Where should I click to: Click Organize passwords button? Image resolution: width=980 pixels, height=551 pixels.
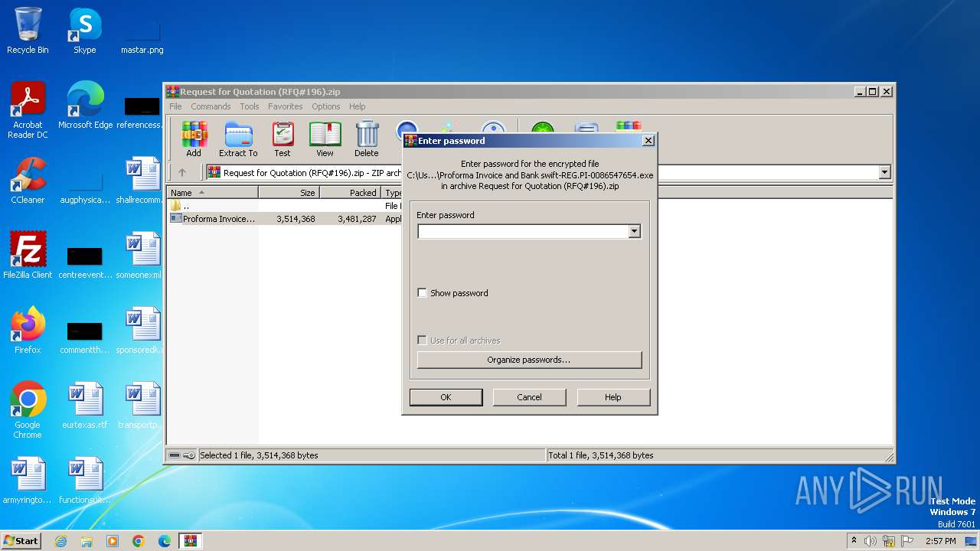(529, 360)
